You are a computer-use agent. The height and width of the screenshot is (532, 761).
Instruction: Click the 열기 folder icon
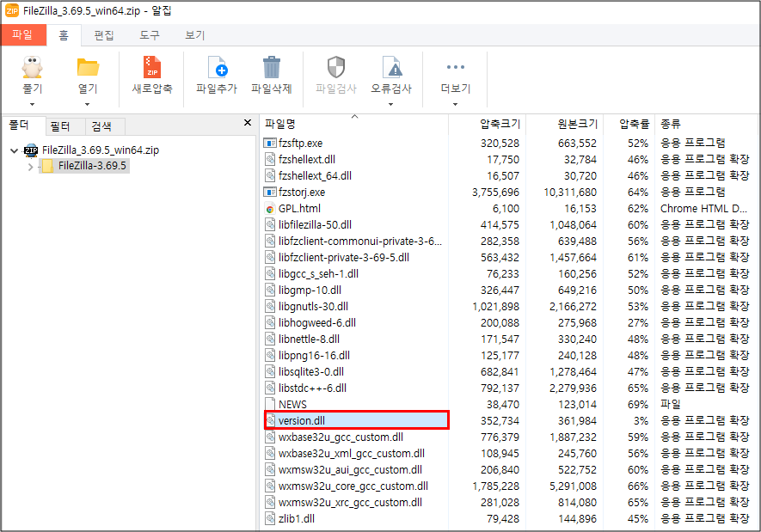[88, 67]
